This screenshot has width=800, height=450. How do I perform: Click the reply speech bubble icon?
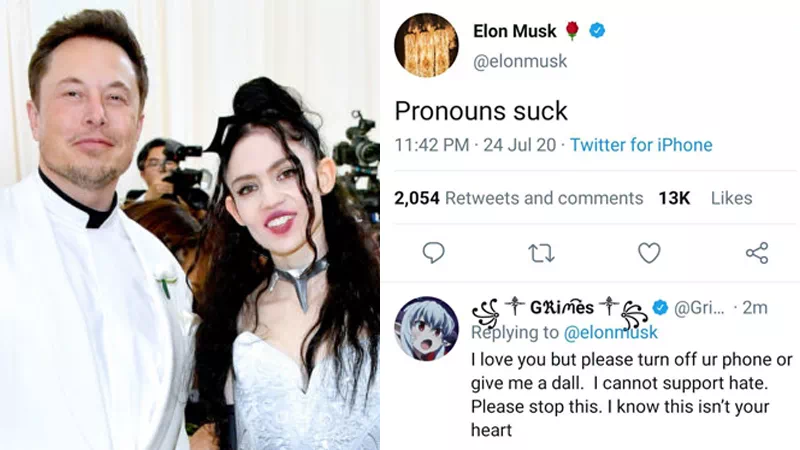(x=433, y=253)
